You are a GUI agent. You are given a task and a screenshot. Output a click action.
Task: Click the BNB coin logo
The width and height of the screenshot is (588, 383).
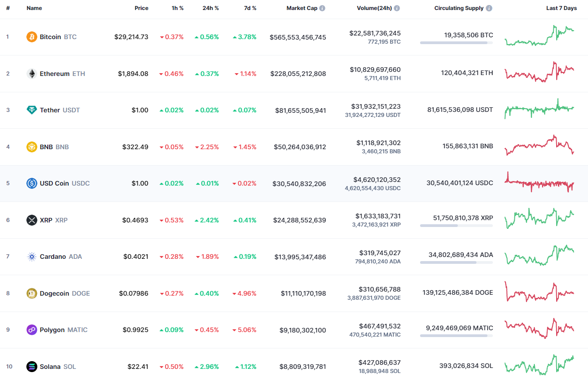[31, 146]
